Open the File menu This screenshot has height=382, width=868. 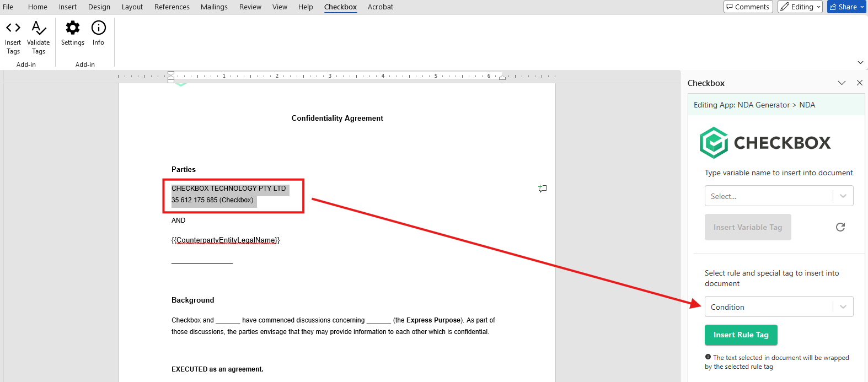click(8, 7)
